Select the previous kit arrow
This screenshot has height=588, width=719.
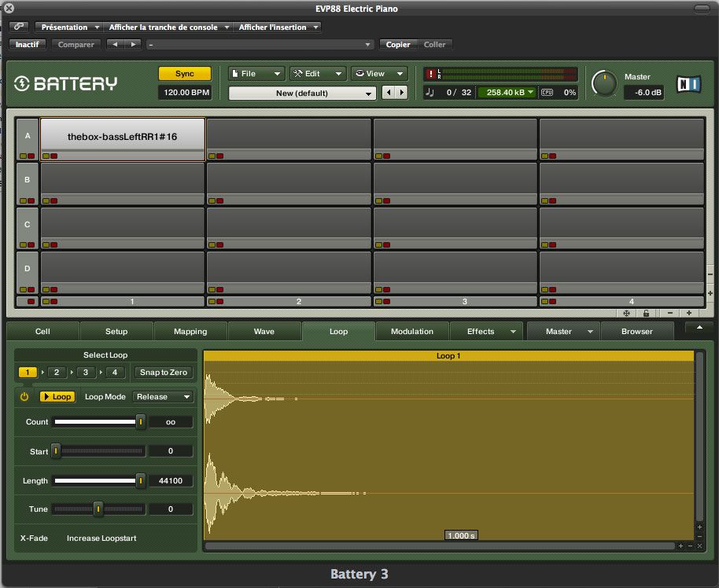coord(389,93)
